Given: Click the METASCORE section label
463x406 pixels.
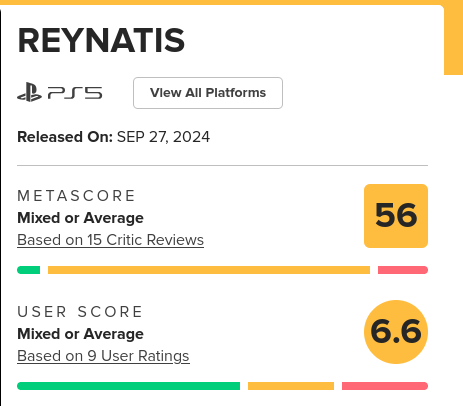Looking at the screenshot, I should (x=76, y=196).
